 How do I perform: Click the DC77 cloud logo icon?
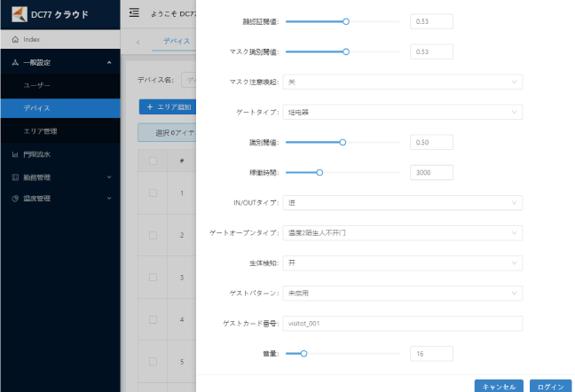tap(19, 13)
